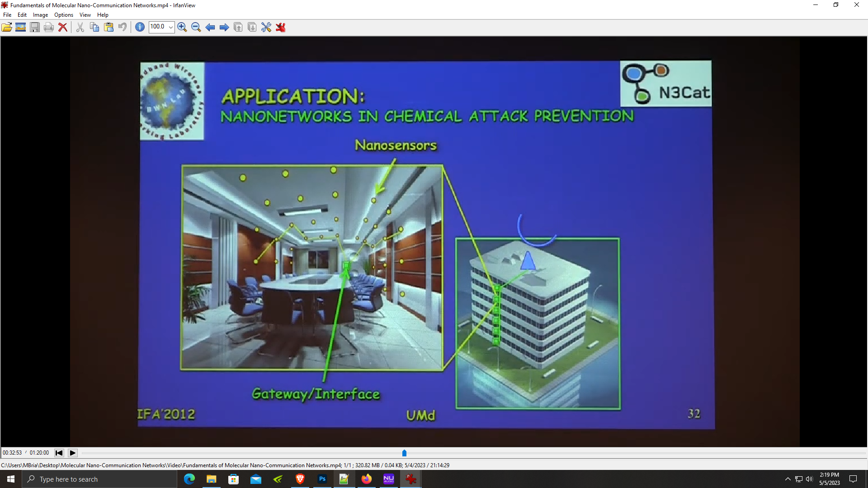Click the Windows taskbar search box
Viewport: 868px width, 488px height.
point(99,479)
